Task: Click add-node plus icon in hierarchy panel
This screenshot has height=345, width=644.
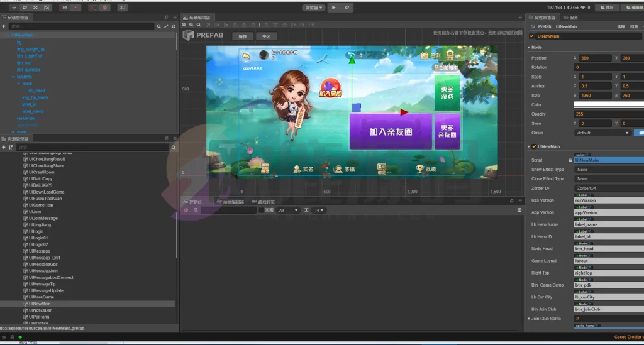Action: pos(4,26)
